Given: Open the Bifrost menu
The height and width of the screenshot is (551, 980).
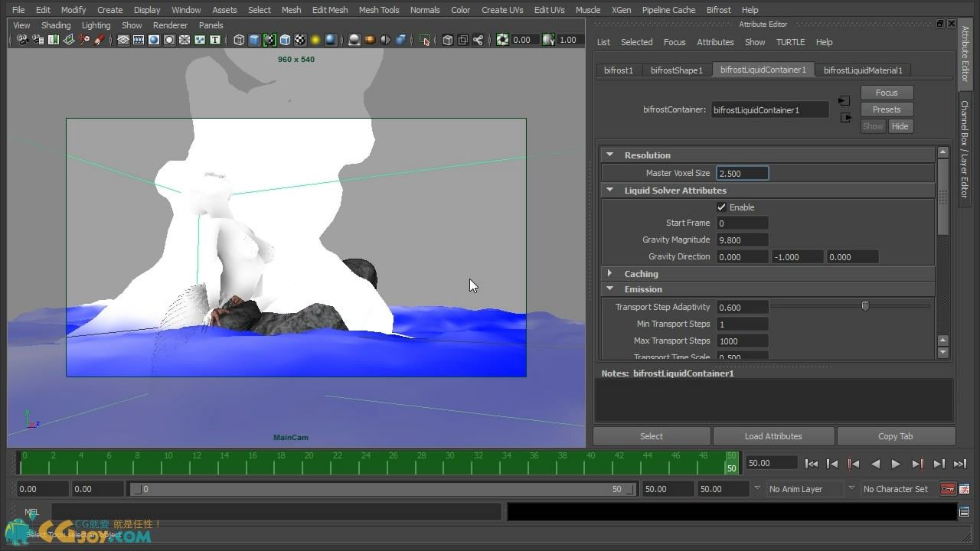Looking at the screenshot, I should point(718,10).
